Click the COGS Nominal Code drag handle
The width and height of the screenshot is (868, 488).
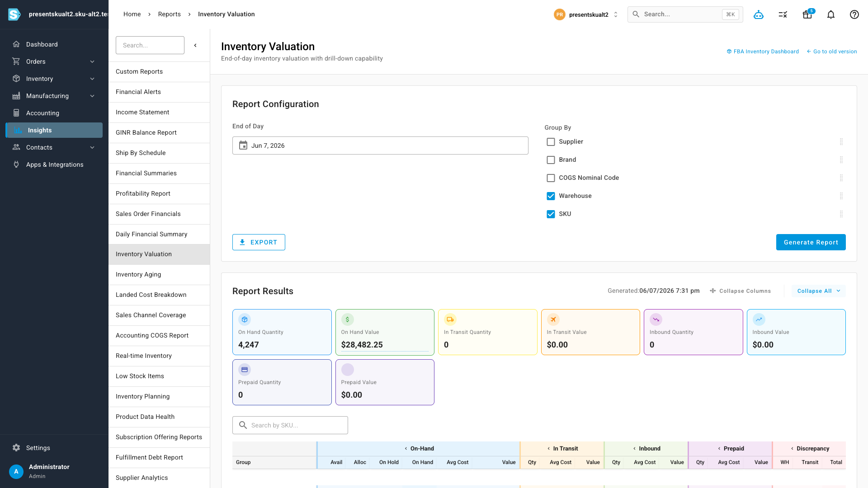(841, 178)
